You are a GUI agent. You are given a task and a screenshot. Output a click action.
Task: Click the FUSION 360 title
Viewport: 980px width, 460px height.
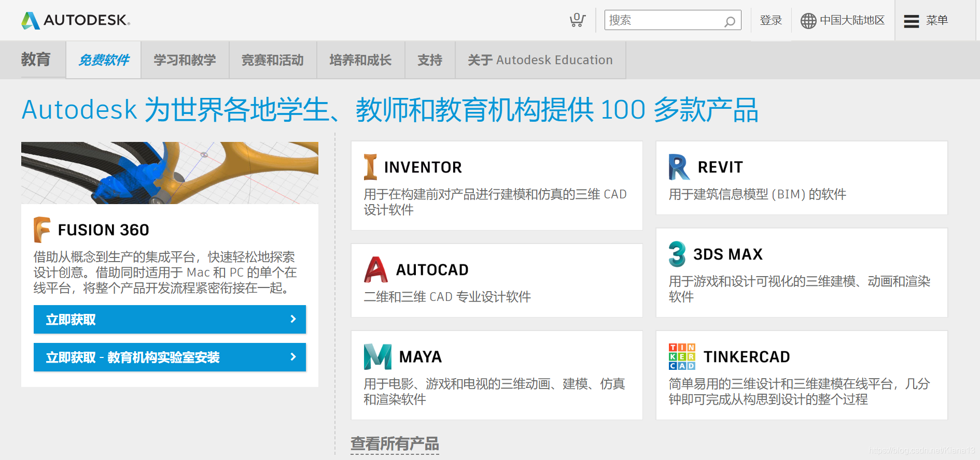(x=104, y=229)
